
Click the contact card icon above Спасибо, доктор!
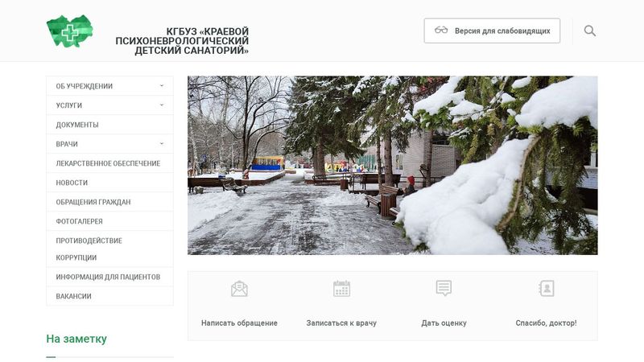(547, 288)
